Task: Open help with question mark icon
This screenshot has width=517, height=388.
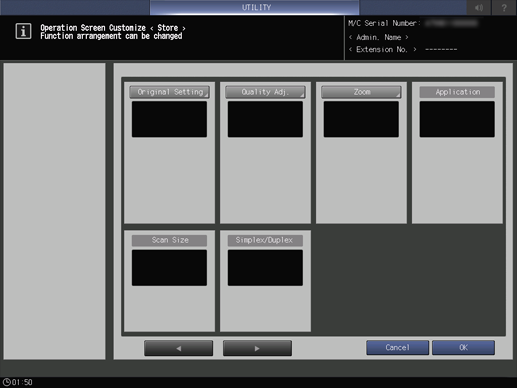Action: click(504, 7)
